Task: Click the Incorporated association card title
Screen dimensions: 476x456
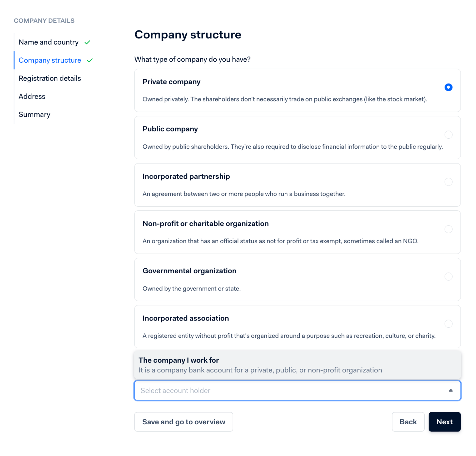Action: pos(186,318)
